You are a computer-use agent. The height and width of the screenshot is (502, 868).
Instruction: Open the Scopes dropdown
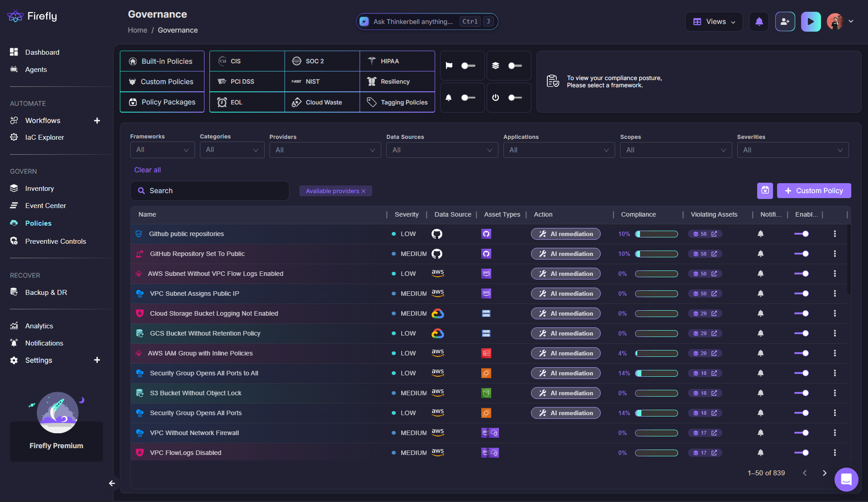(x=676, y=150)
